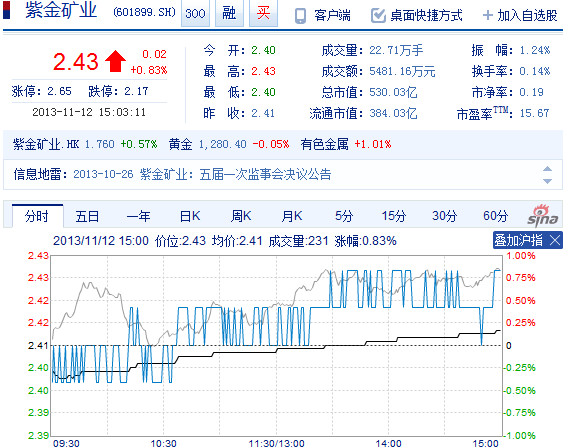563x448 pixels.
Task: Click the phone icon beside 客户端
Action: tap(300, 16)
